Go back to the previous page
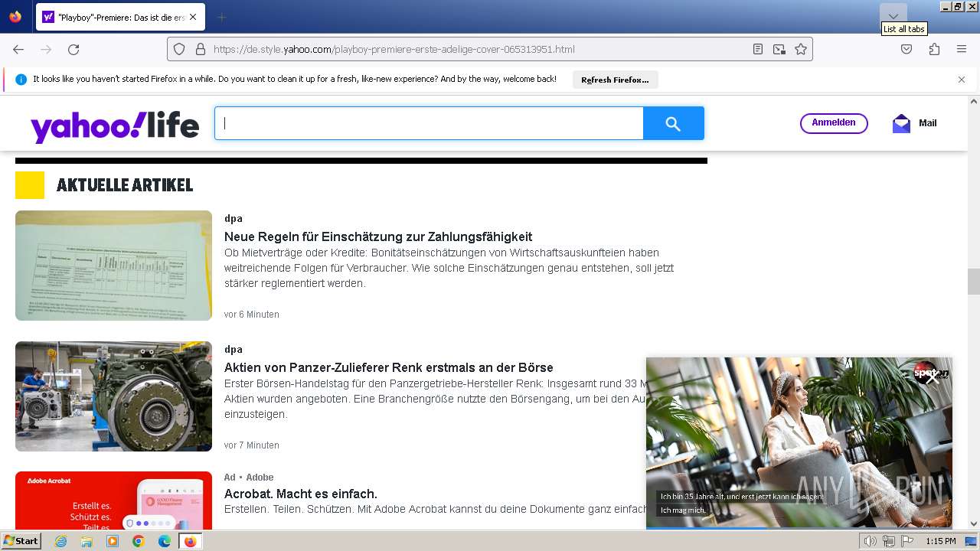The image size is (980, 551). (x=18, y=49)
